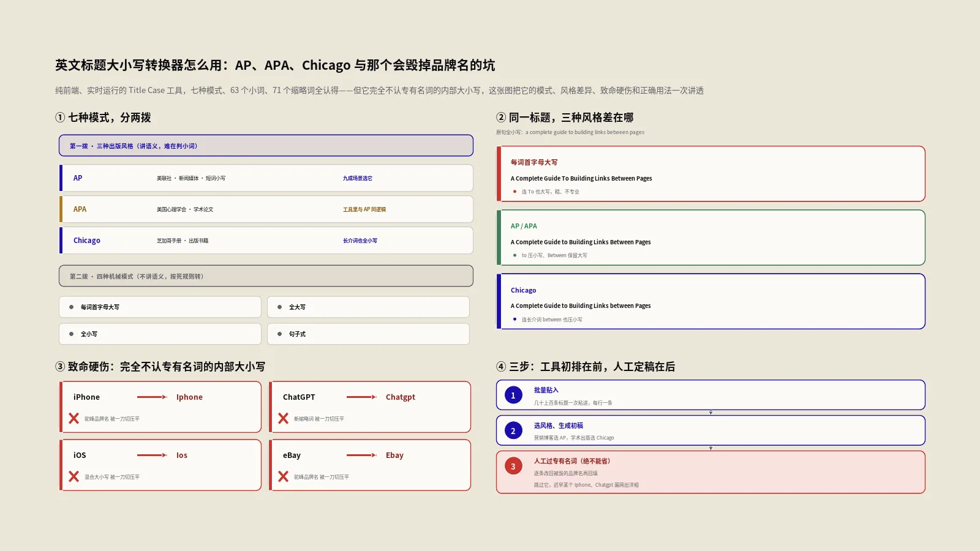Click the arrow between ChatGPT and Chatgpt
980x551 pixels.
[361, 397]
